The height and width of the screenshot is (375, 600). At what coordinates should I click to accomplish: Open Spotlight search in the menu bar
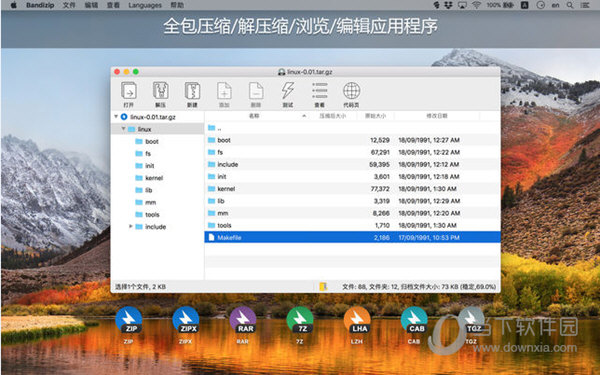pos(570,5)
